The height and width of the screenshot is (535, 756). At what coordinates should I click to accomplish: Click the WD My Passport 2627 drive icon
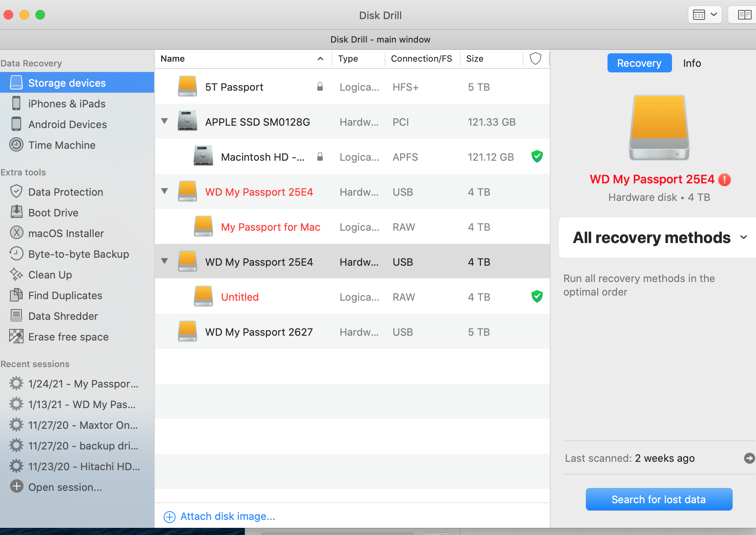[x=187, y=331]
